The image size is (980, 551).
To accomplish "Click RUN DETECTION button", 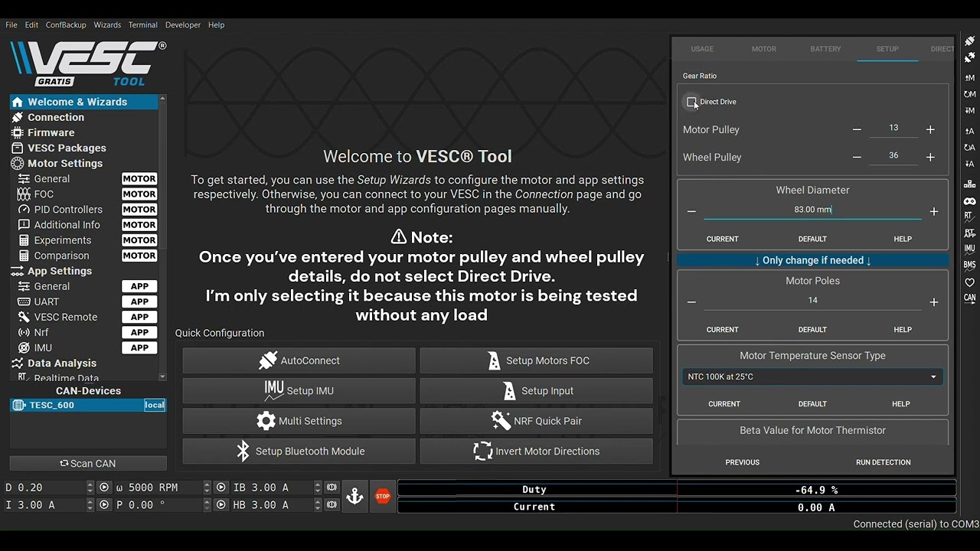I will click(883, 462).
